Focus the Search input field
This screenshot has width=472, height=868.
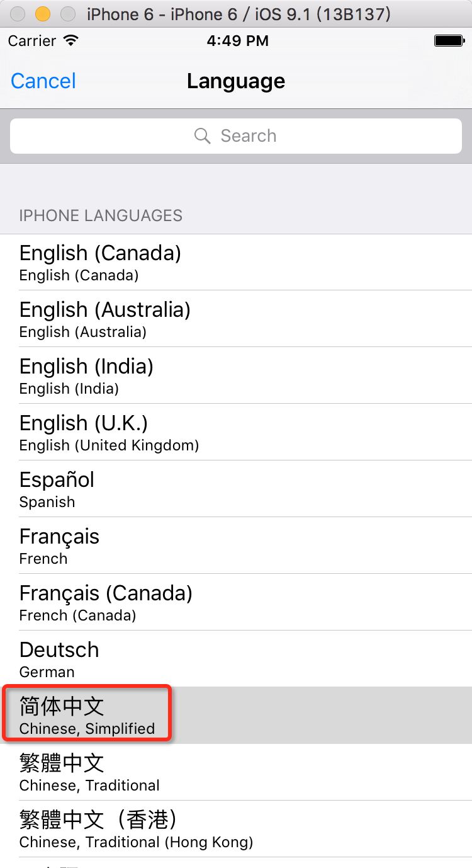[236, 136]
